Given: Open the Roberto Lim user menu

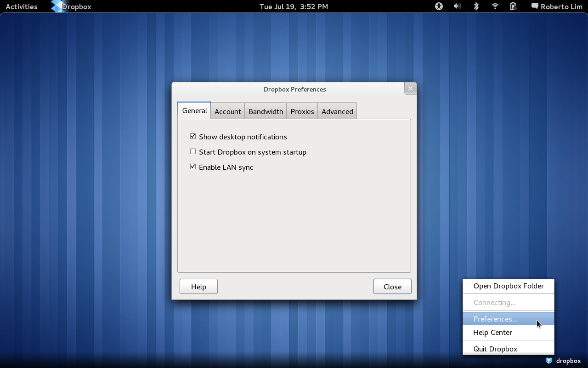Looking at the screenshot, I should coord(557,6).
